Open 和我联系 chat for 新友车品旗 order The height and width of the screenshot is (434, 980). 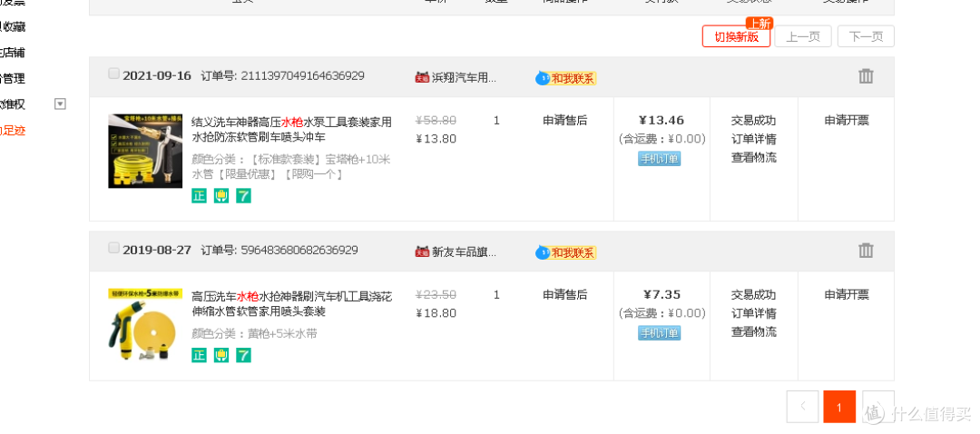point(565,252)
